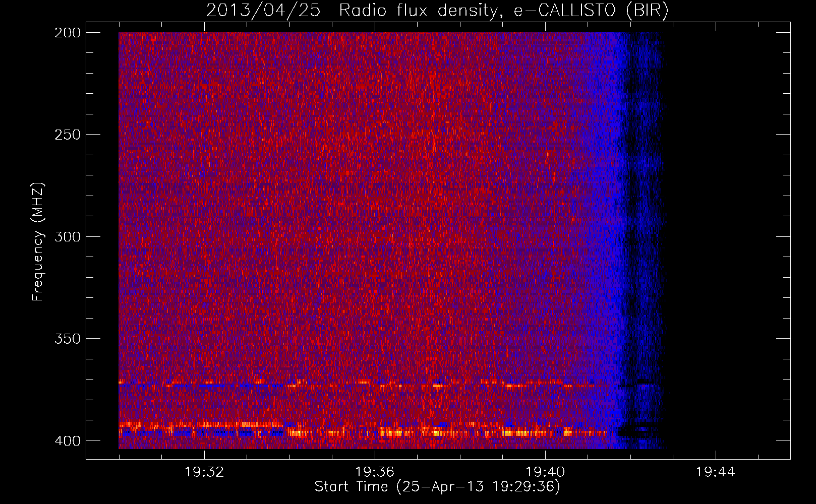Click the 200 frequency tick label
The width and height of the screenshot is (816, 504).
(68, 33)
